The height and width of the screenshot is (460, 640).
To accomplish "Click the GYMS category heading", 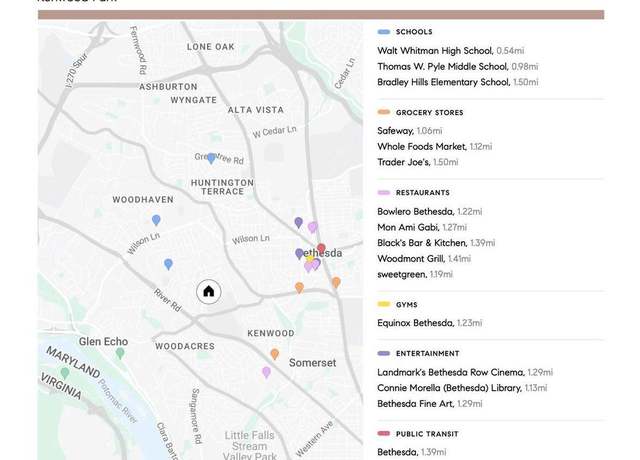I will 407,304.
